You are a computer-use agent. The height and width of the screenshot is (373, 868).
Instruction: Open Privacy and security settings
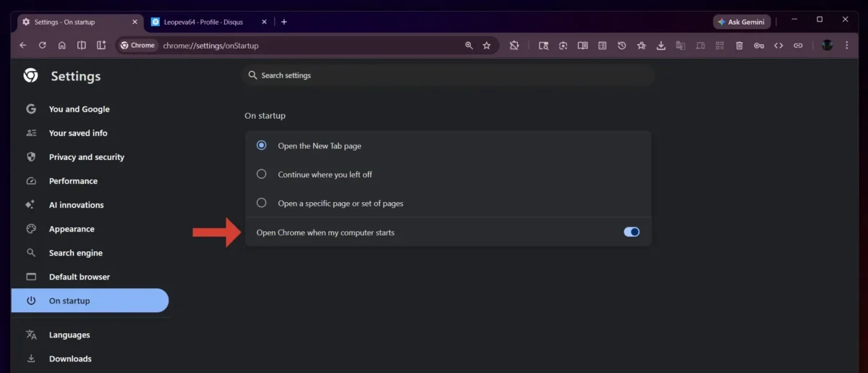click(86, 157)
